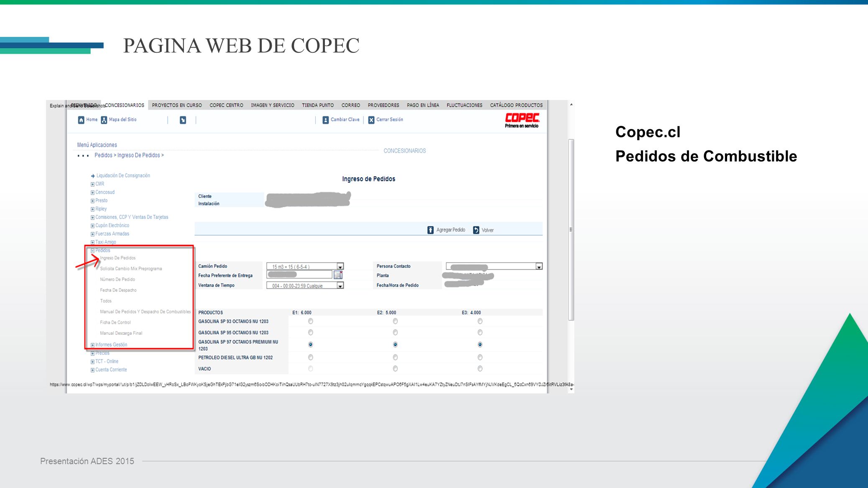
Task: Open the PAGO EN LÍNEA tab
Action: (x=423, y=105)
